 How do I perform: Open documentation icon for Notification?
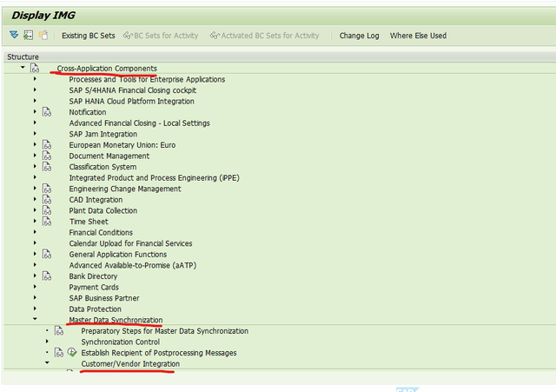tap(47, 112)
